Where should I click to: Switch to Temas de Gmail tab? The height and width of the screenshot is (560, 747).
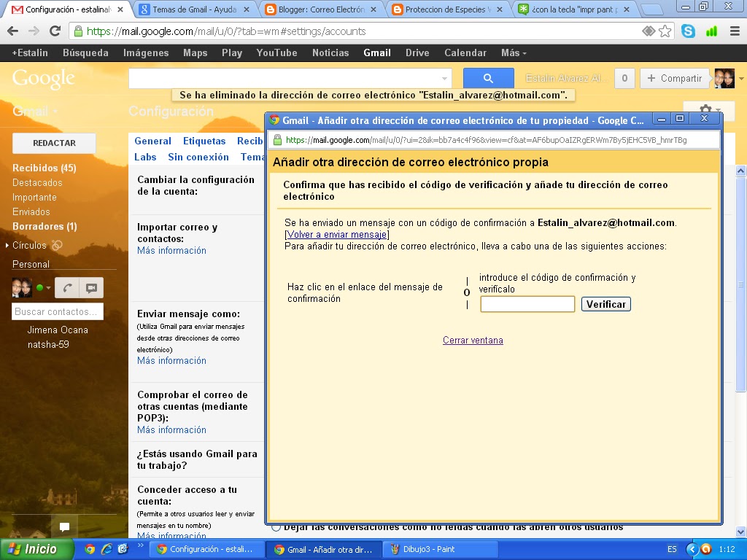(194, 9)
